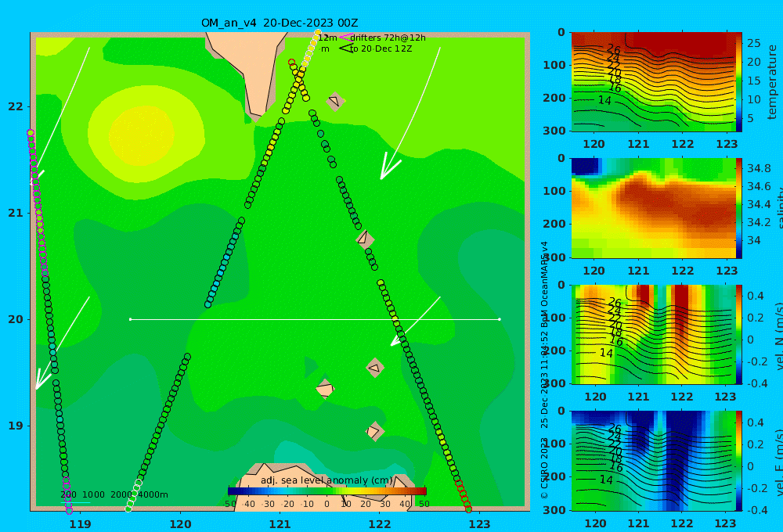Click the western endpoint of the transect line
This screenshot has width=783, height=532.
coord(130,319)
